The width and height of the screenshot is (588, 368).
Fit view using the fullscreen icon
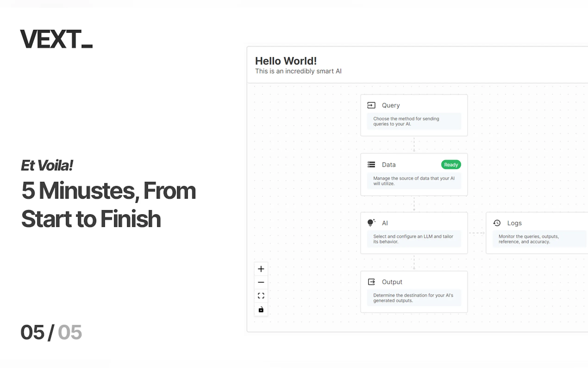pyautogui.click(x=261, y=296)
